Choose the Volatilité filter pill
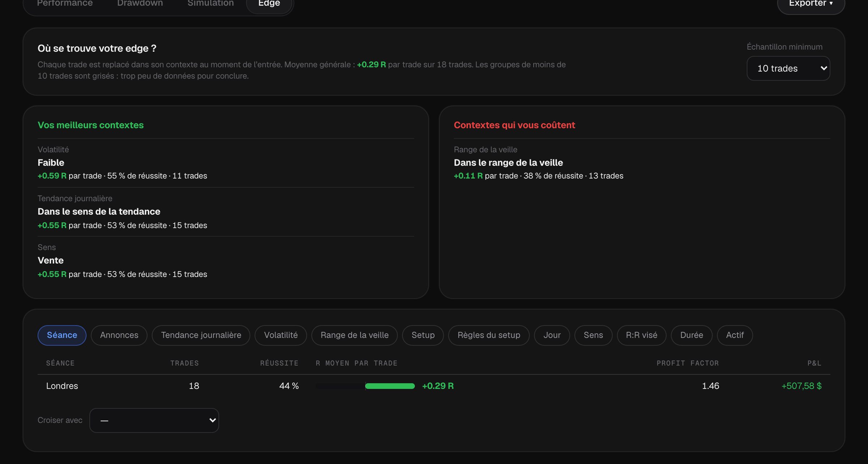The width and height of the screenshot is (868, 464). click(281, 335)
